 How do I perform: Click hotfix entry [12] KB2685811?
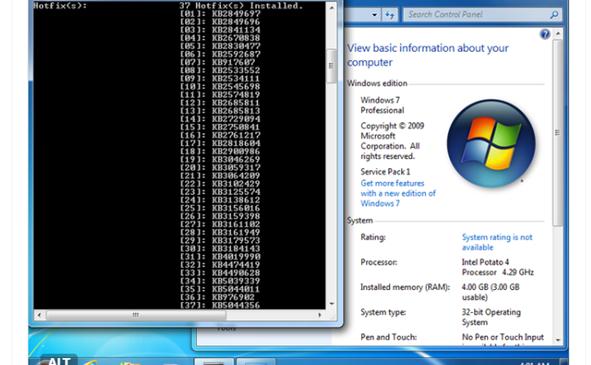click(x=220, y=103)
